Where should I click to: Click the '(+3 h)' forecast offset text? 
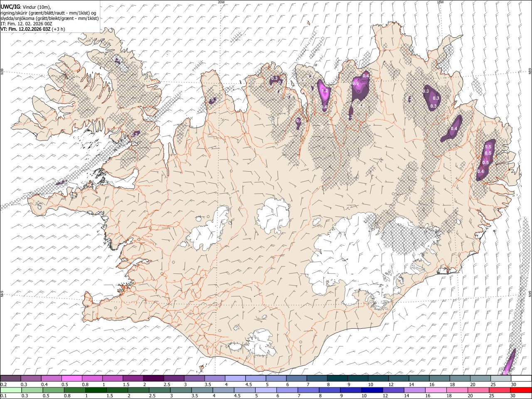pos(59,29)
